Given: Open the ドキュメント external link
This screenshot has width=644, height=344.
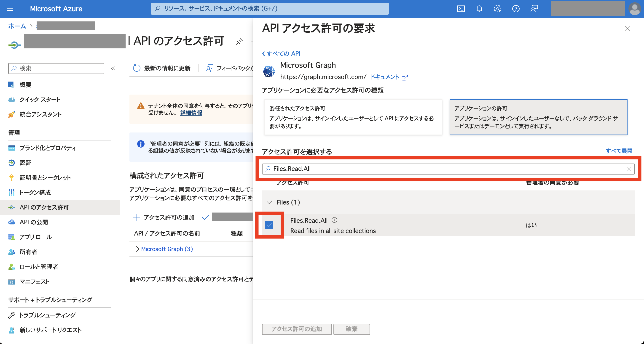Looking at the screenshot, I should coord(389,77).
